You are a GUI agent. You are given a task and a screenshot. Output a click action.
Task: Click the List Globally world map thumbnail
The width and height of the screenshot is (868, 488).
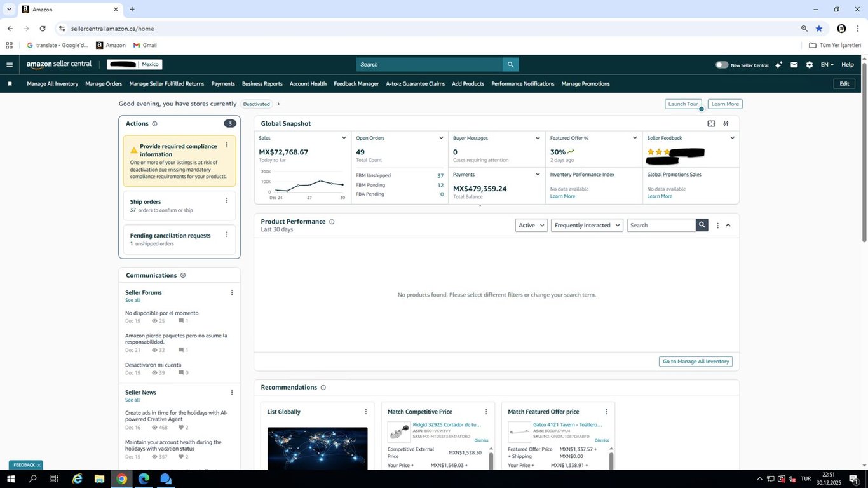point(317,449)
